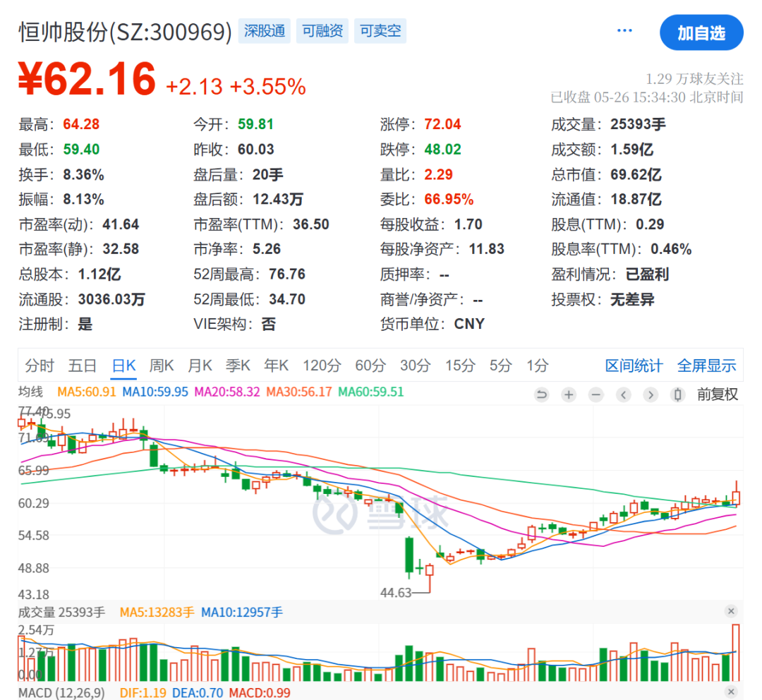Screen dimensions: 762x700
Task: Click the 最低 value 59.40
Action: (x=81, y=149)
